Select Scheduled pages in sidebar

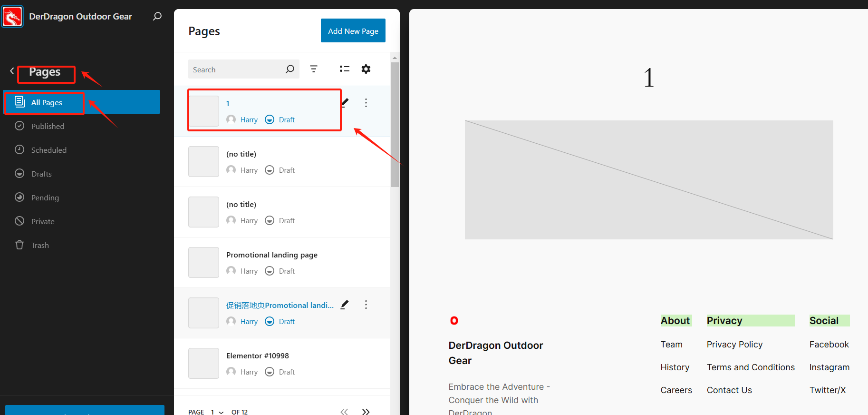[x=48, y=150]
